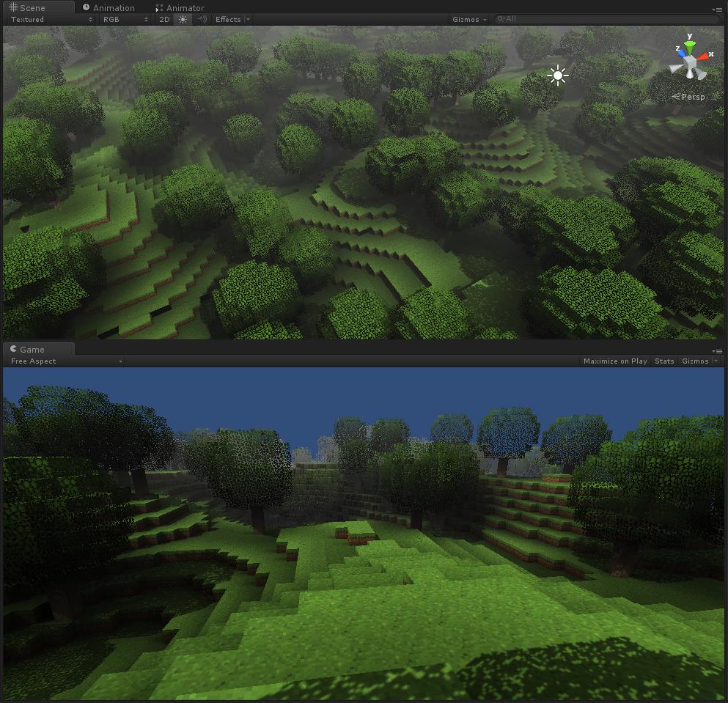Expand the Game Gizmos dropdown arrow
Image resolution: width=728 pixels, height=703 pixels.
tap(716, 361)
